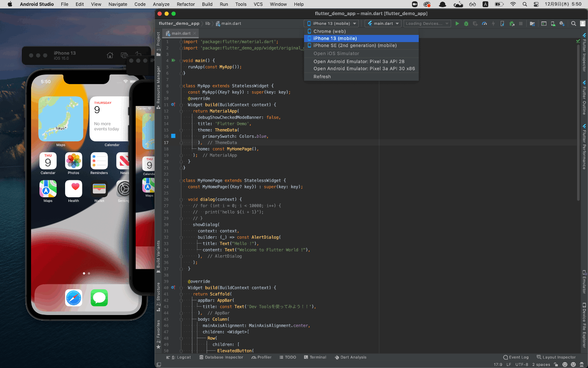Open the VCS menu

click(258, 4)
